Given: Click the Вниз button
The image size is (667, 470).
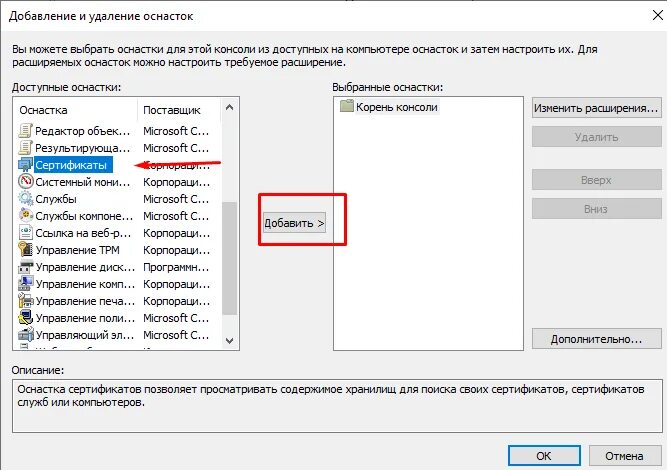Looking at the screenshot, I should [x=596, y=209].
